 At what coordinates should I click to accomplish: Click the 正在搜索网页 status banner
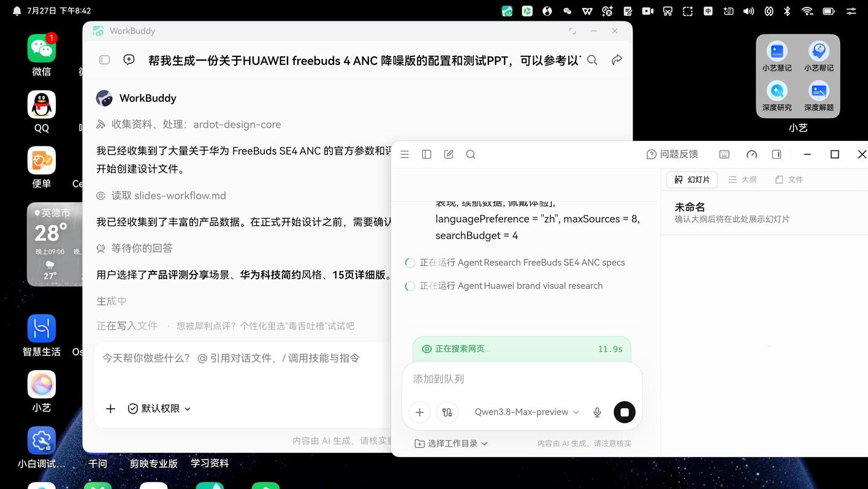coord(522,349)
